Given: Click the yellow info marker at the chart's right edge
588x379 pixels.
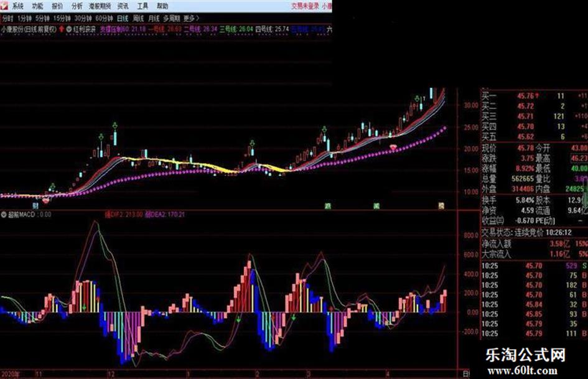Looking at the screenshot, I should click(x=442, y=205).
